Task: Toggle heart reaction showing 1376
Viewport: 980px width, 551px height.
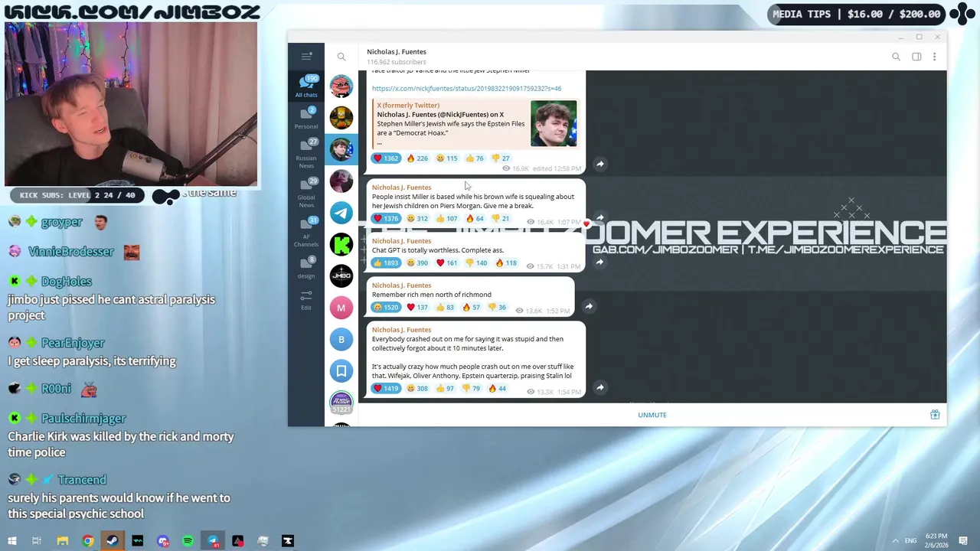Action: [x=386, y=219]
